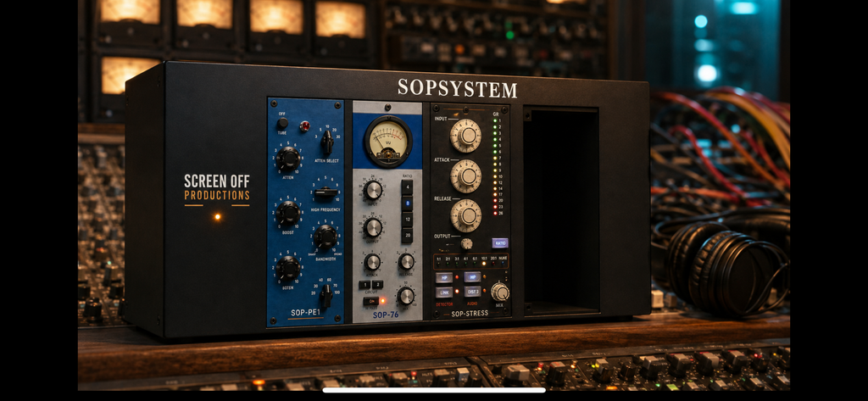The image size is (868, 401).
Task: Click the 20-100 frequency selector on SOP-PE1
Action: [x=326, y=295]
